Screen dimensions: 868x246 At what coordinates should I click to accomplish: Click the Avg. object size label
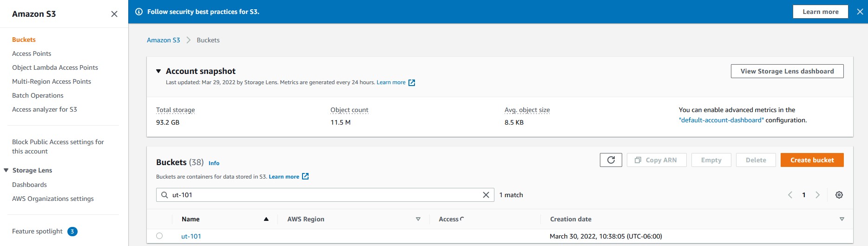[527, 110]
